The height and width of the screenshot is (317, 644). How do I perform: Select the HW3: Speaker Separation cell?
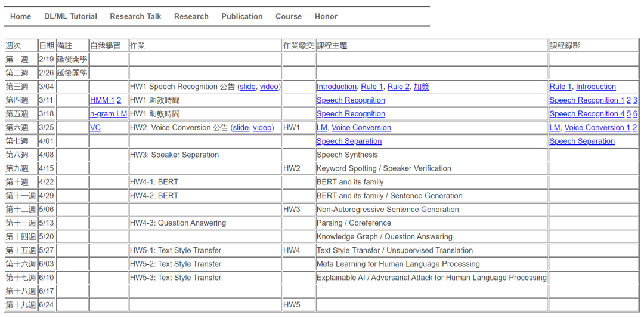point(205,155)
